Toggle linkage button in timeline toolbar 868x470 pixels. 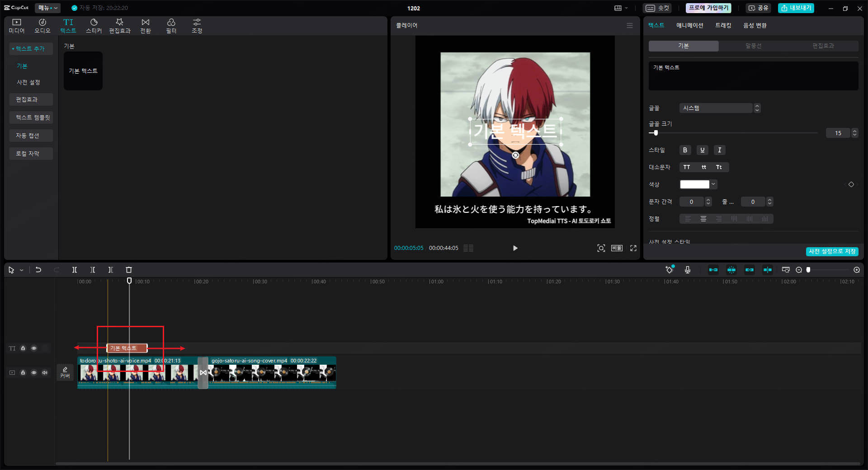[x=750, y=270]
